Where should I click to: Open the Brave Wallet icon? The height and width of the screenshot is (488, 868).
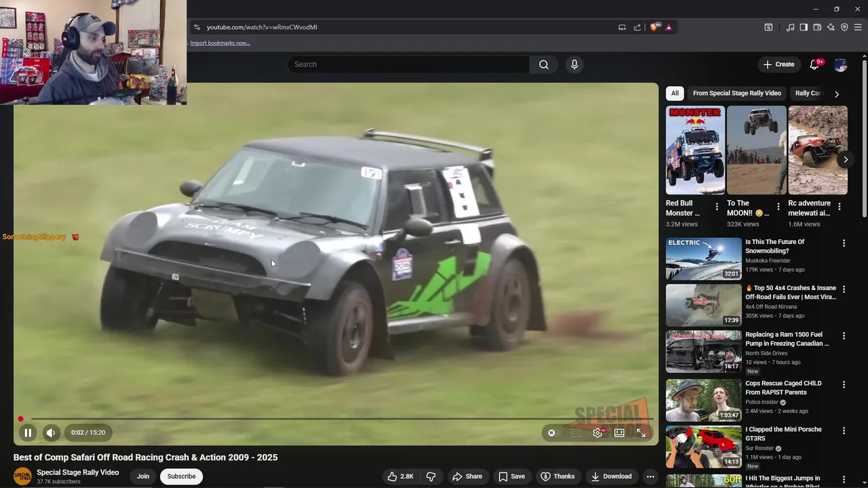[x=817, y=27]
